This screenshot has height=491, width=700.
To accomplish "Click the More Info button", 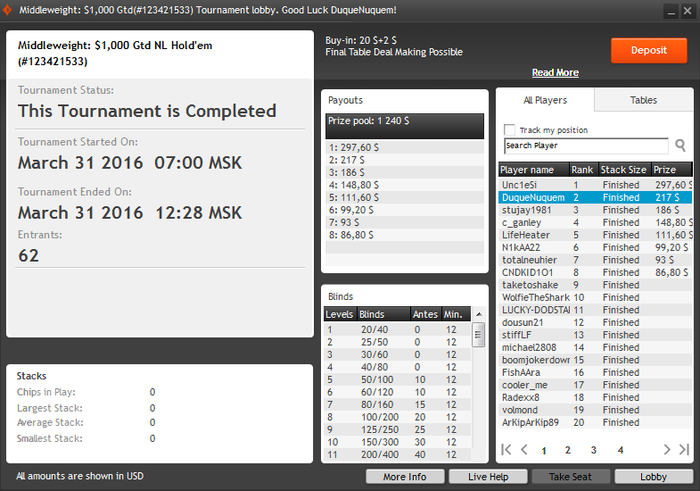I will [x=405, y=477].
